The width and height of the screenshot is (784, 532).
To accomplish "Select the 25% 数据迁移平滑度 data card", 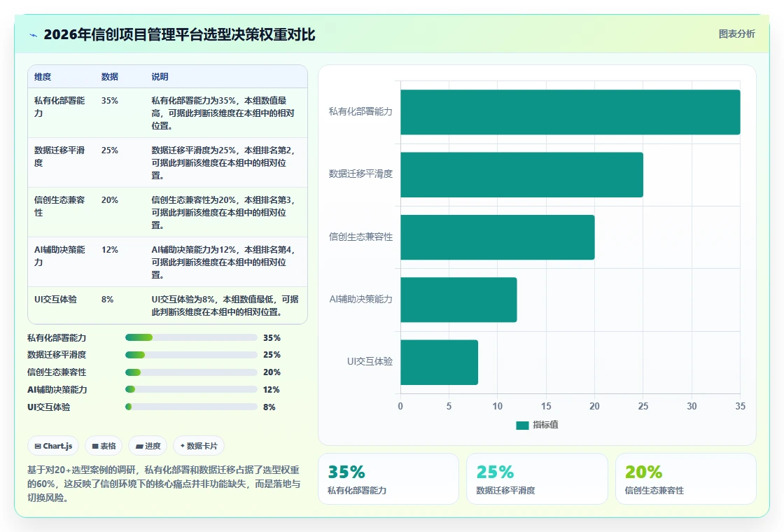I will point(537,479).
